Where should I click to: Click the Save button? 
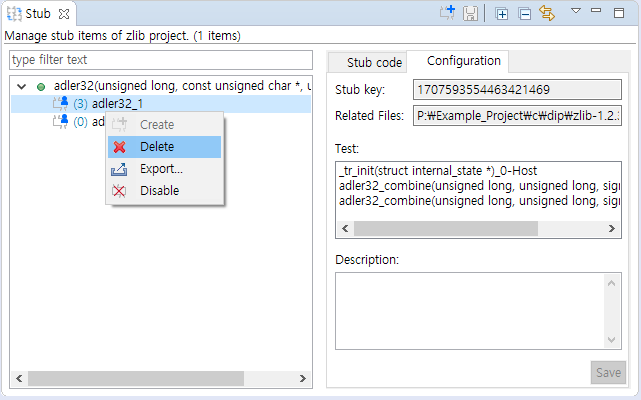click(608, 373)
